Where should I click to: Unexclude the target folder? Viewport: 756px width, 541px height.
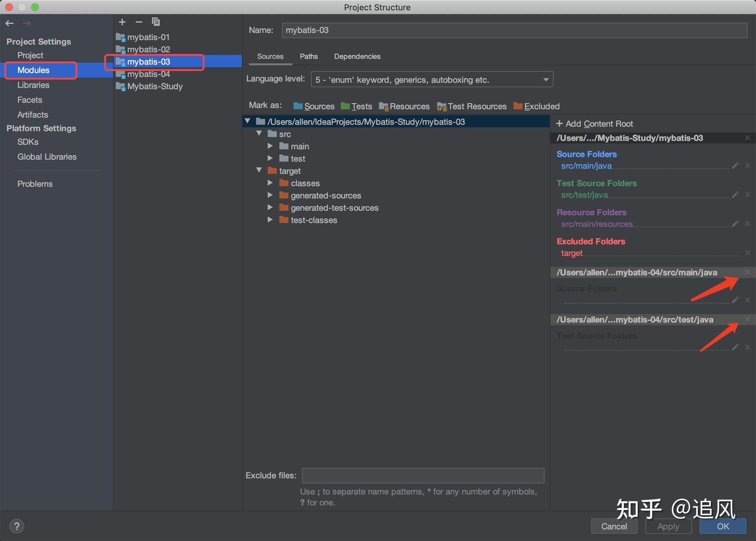click(x=748, y=253)
